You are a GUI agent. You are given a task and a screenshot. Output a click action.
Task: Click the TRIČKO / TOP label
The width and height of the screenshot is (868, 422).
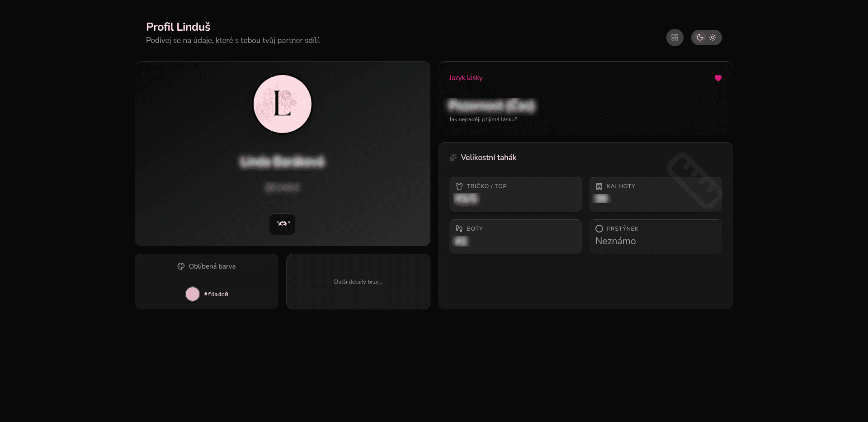point(486,186)
